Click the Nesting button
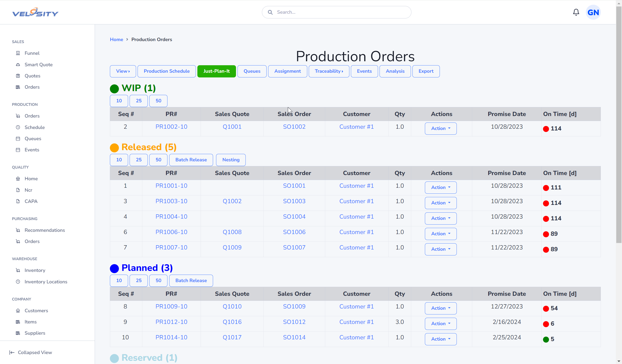This screenshot has width=622, height=364. click(231, 160)
